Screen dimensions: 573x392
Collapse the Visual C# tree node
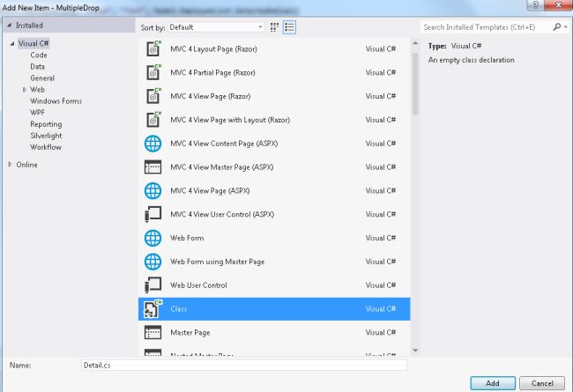coord(12,43)
